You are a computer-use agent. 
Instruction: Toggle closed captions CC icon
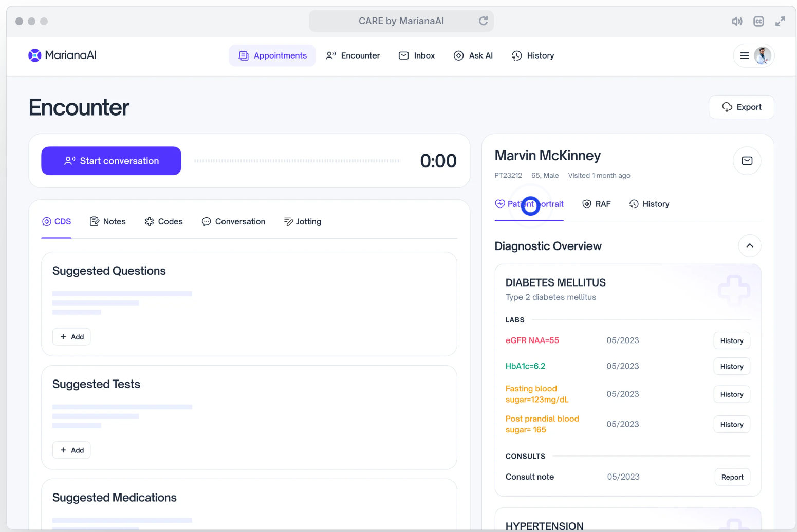pyautogui.click(x=758, y=21)
